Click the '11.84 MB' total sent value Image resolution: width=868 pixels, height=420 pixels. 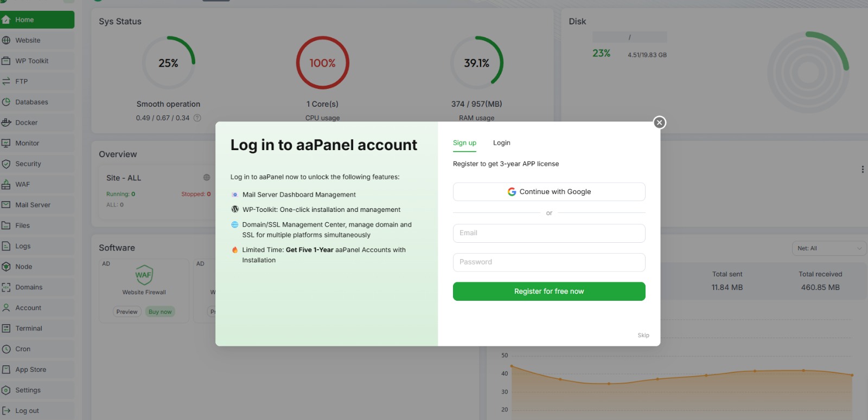pyautogui.click(x=727, y=287)
